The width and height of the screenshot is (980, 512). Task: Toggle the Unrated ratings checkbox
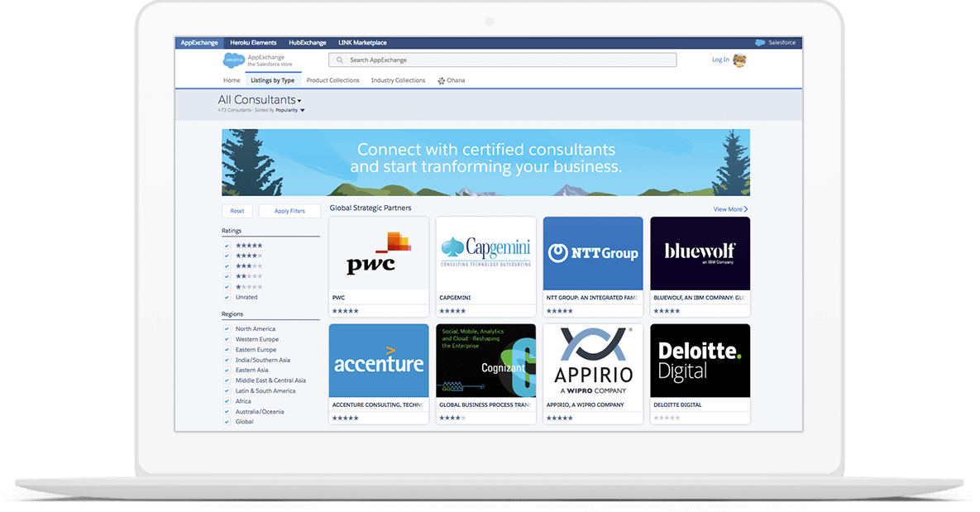[227, 297]
